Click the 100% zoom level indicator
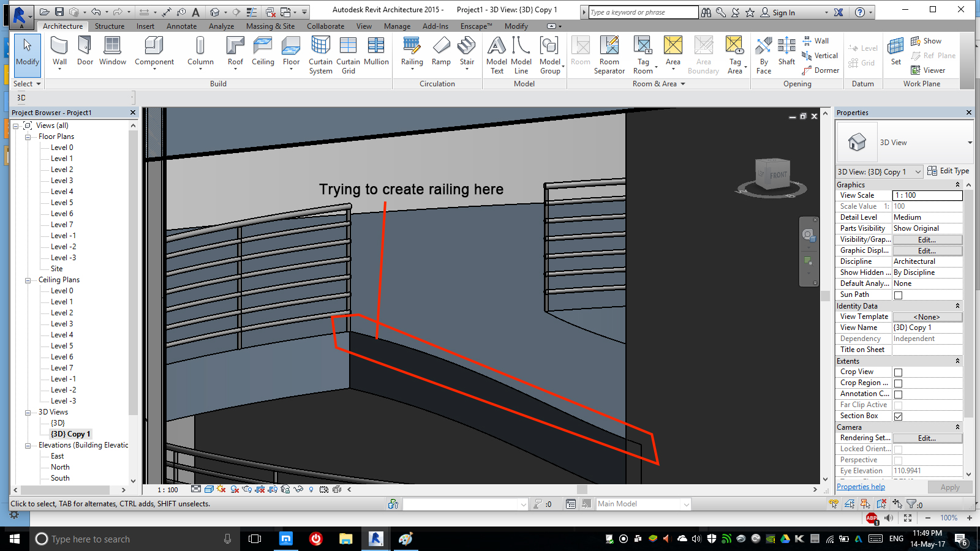The image size is (980, 551). pos(949,517)
